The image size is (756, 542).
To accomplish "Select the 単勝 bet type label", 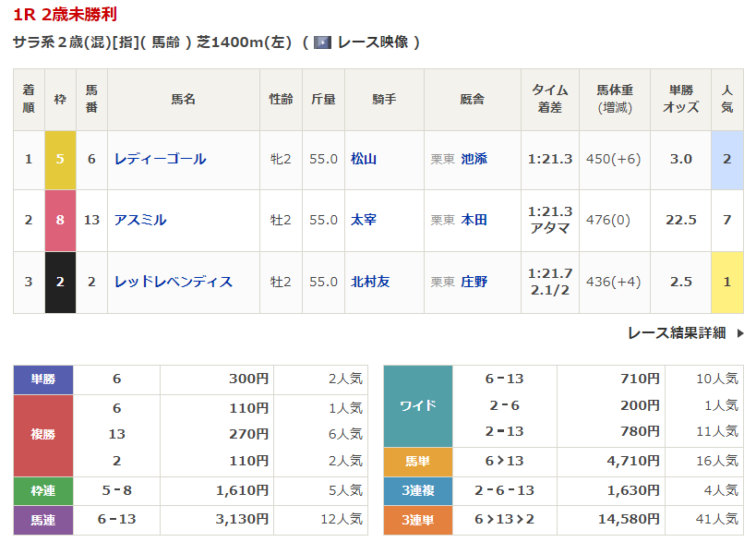I will [x=43, y=379].
